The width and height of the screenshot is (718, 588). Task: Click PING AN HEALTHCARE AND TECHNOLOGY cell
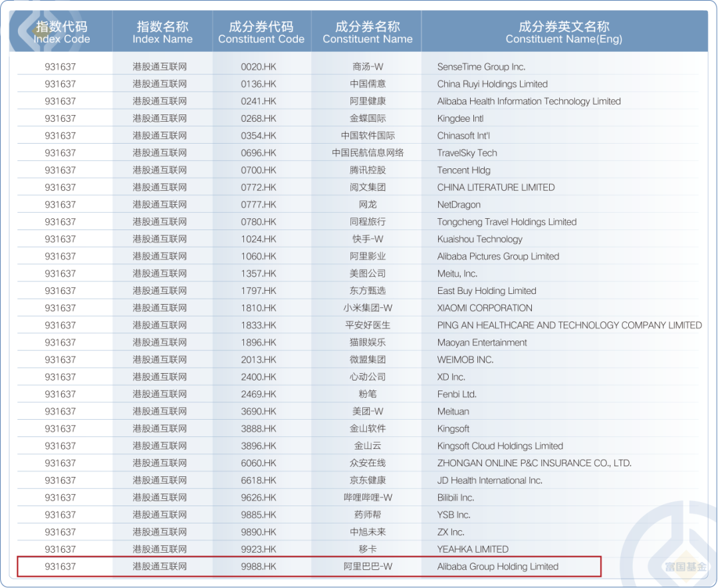[x=570, y=325]
